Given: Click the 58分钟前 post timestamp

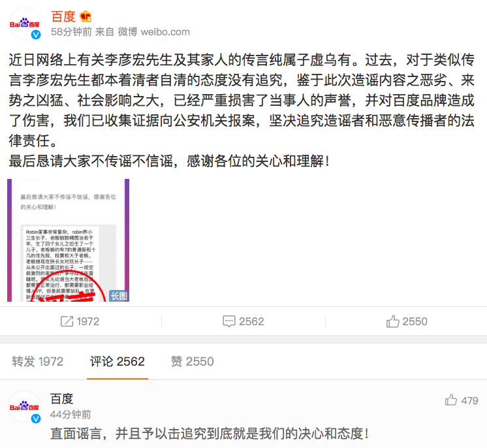Looking at the screenshot, I should [x=71, y=32].
